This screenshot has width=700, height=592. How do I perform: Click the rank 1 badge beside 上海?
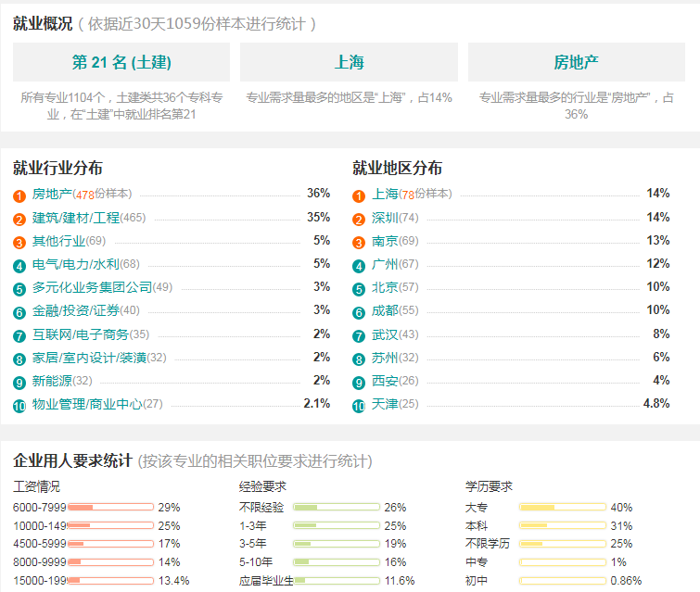pos(359,195)
